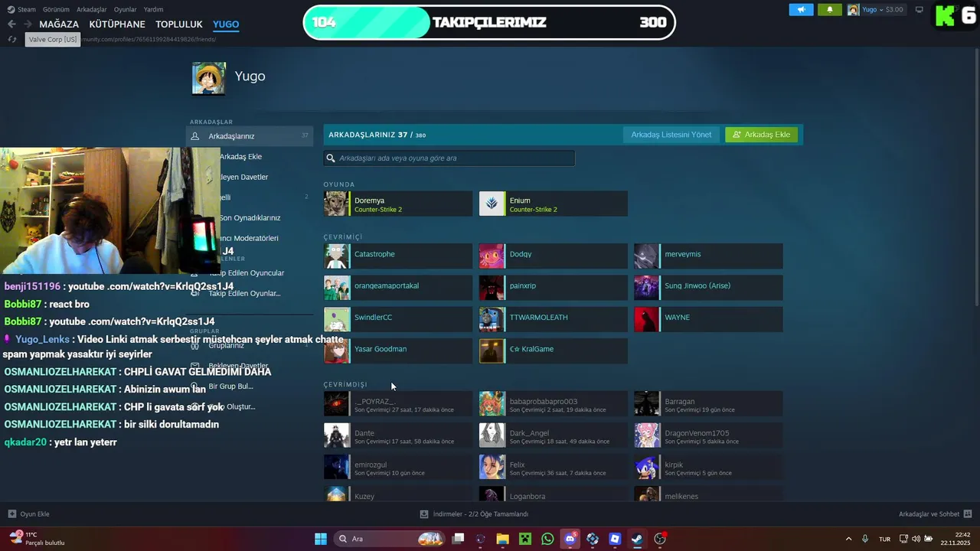Open orangeamaportakal's friend entry
Image resolution: width=980 pixels, height=551 pixels.
coord(398,287)
